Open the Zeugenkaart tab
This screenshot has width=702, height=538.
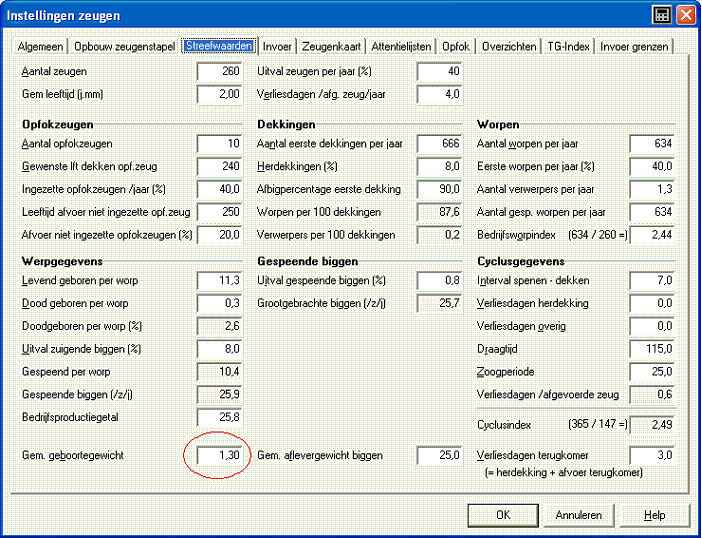(331, 47)
